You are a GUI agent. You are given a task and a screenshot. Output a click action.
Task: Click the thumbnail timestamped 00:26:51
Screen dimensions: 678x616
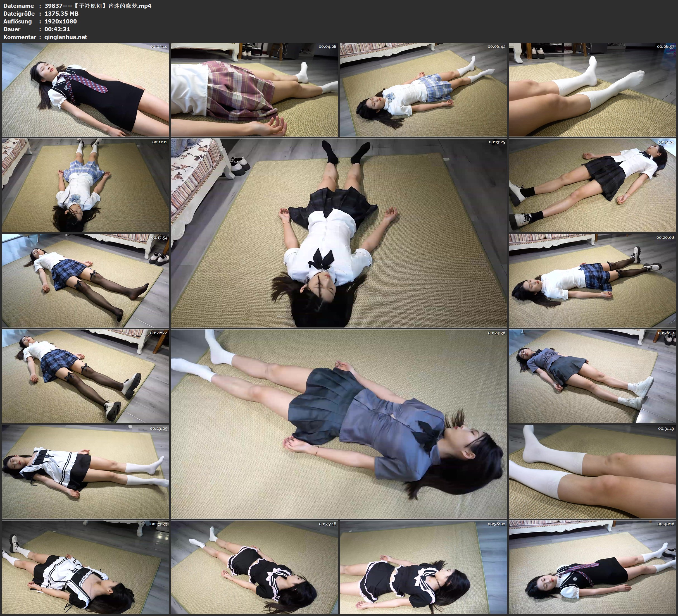coord(592,376)
